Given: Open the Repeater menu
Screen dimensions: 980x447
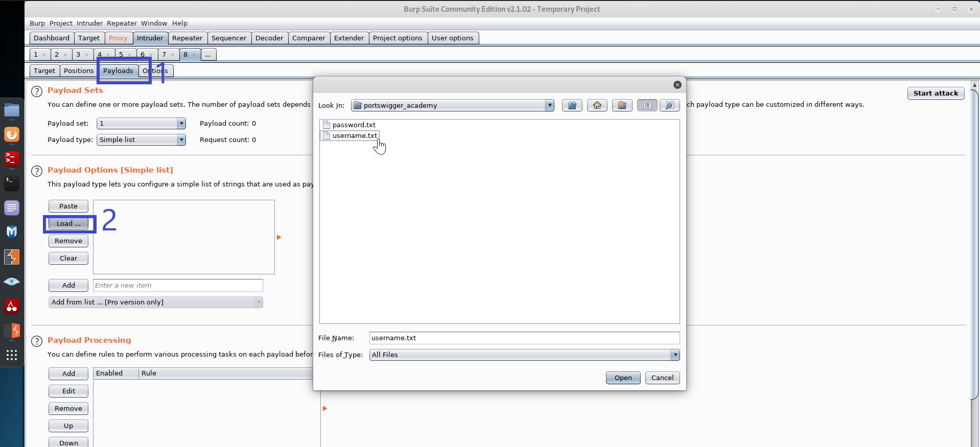Looking at the screenshot, I should 122,23.
